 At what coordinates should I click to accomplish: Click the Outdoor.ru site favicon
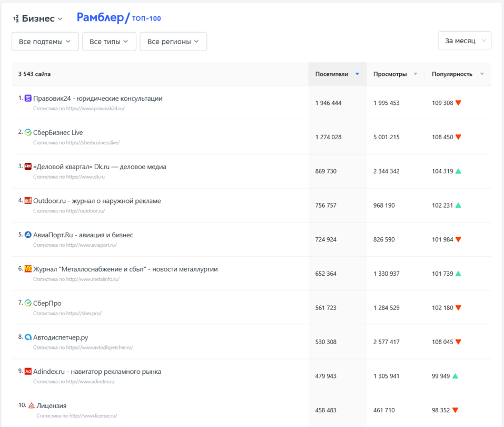(x=28, y=201)
